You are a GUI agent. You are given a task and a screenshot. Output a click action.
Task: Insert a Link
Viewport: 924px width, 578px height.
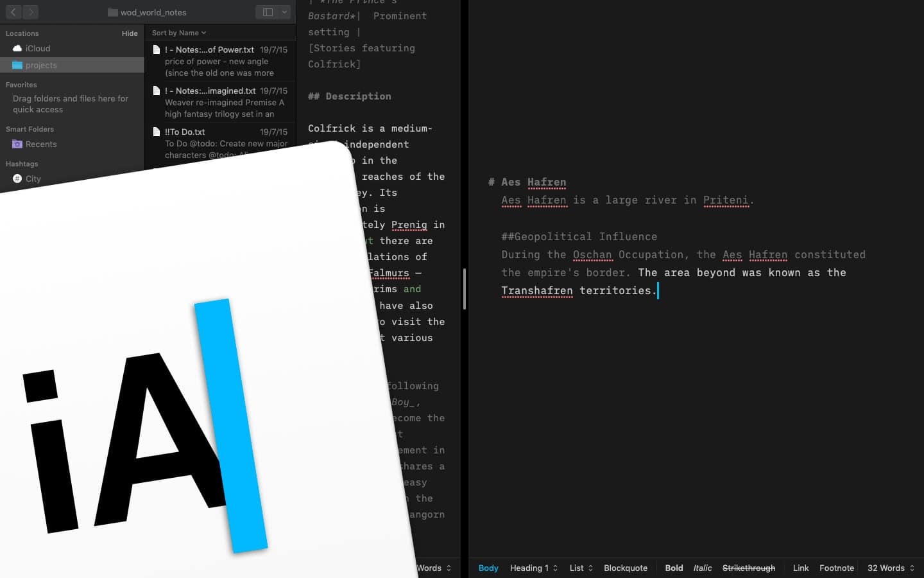801,568
